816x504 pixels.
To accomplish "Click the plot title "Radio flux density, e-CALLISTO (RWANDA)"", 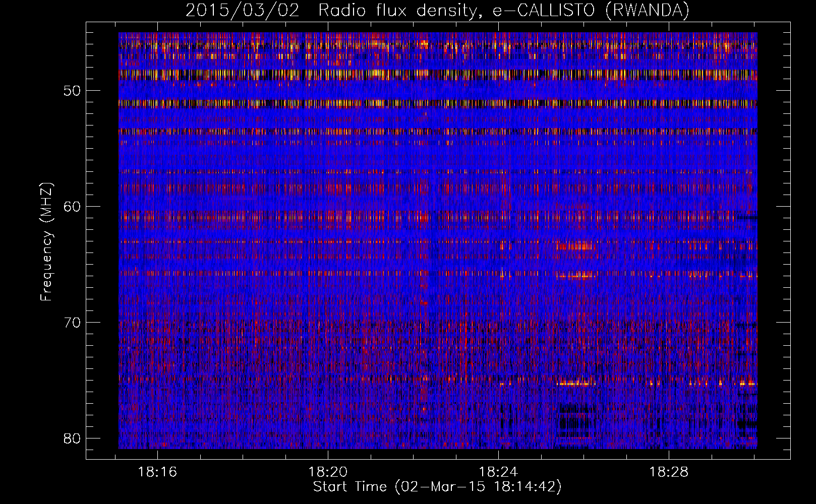I will tap(503, 11).
